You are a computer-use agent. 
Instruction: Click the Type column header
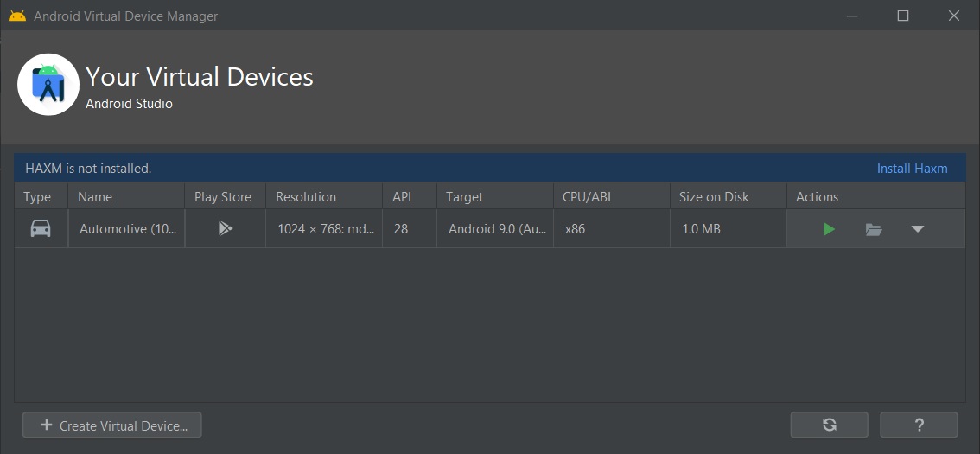click(x=37, y=197)
